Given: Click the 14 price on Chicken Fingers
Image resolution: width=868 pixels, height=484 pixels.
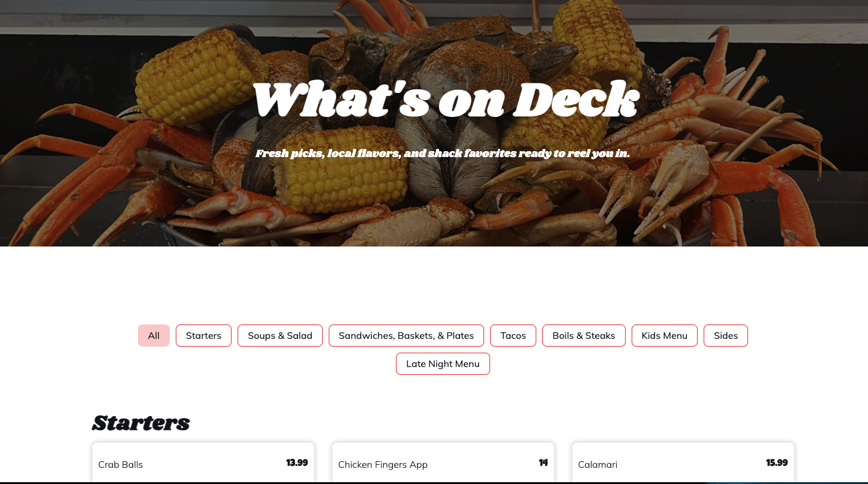Looking at the screenshot, I should tap(543, 462).
